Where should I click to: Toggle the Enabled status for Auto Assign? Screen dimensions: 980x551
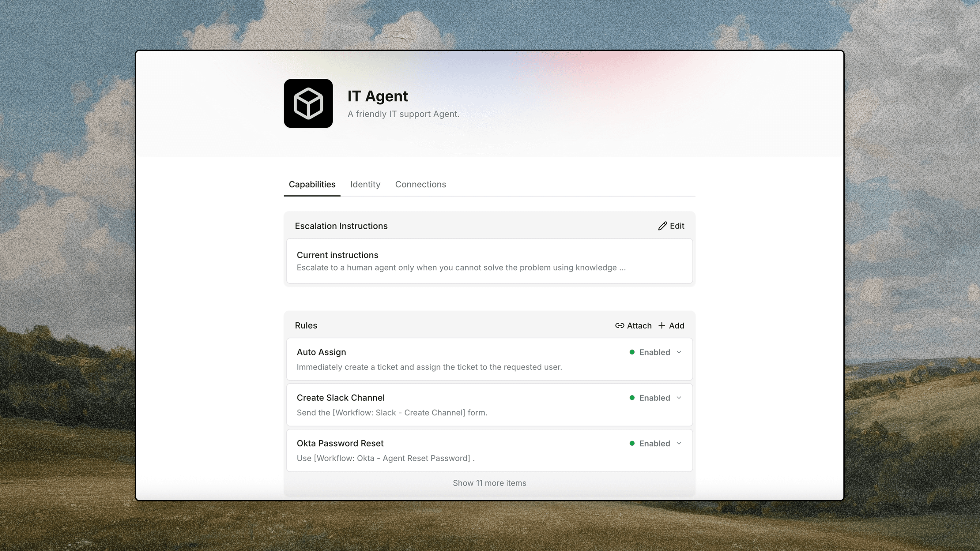coord(654,352)
